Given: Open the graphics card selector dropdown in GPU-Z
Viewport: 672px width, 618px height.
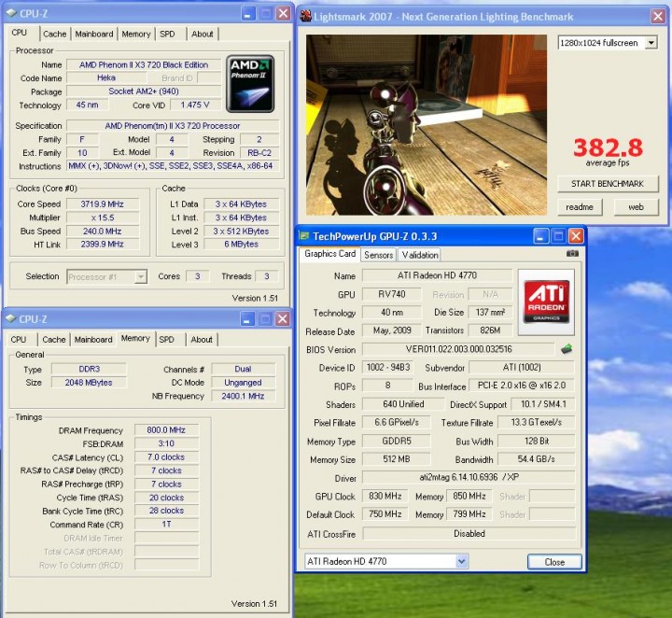Looking at the screenshot, I should [462, 561].
